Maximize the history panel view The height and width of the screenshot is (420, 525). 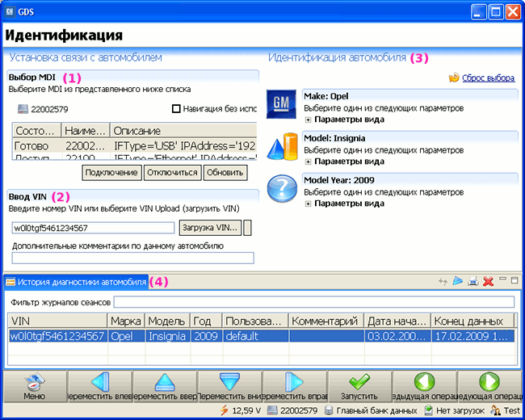pyautogui.click(x=514, y=279)
